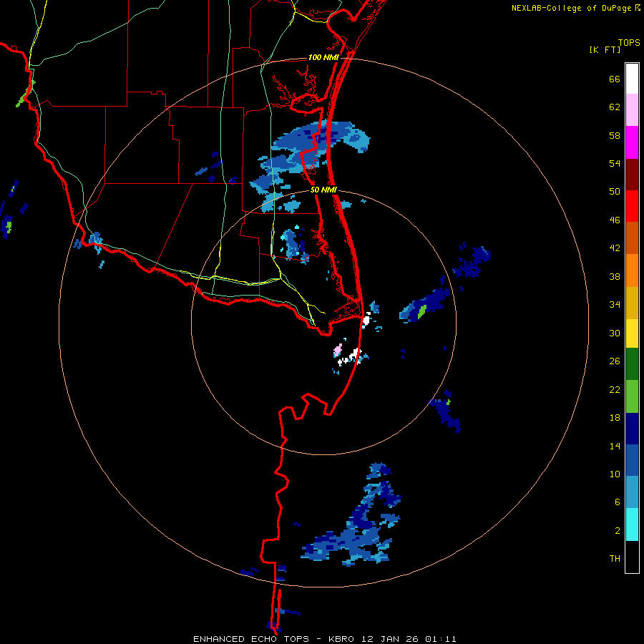Screen dimensions: 644x644
Task: Click the 100 NMI range ring label
Action: click(x=323, y=57)
